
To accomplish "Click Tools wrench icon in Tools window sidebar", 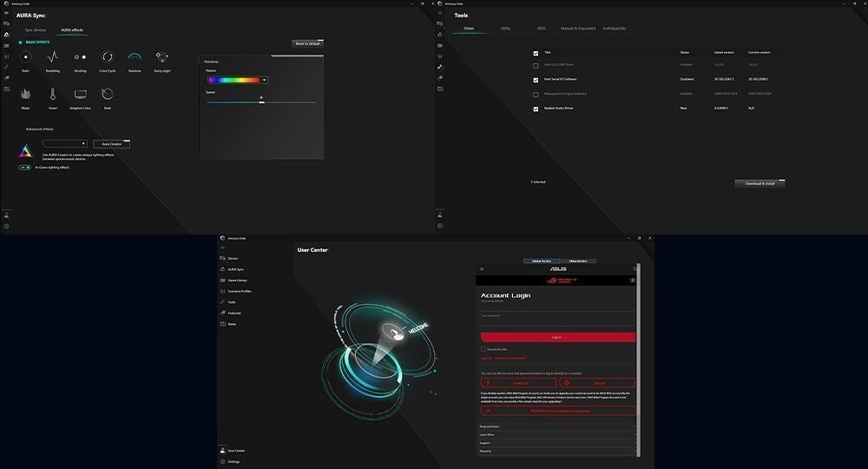I will point(440,67).
